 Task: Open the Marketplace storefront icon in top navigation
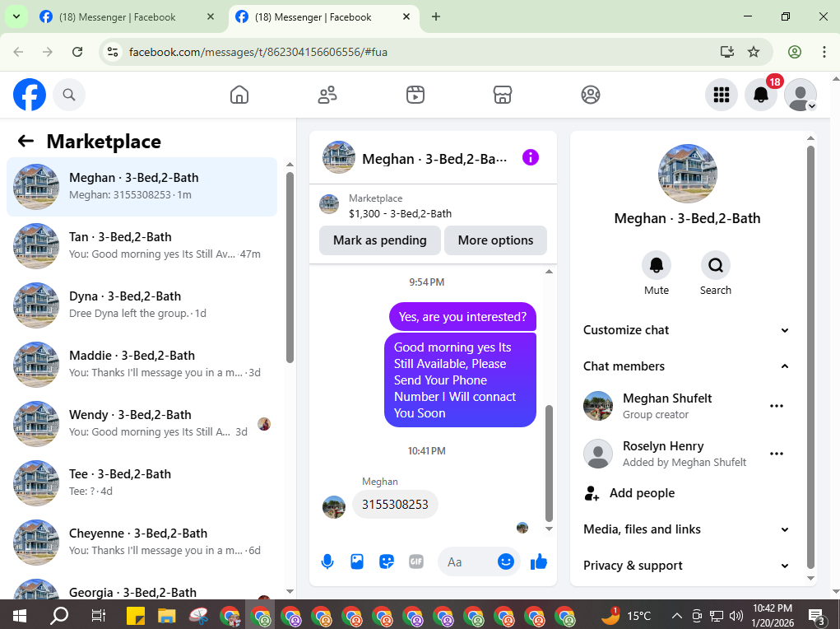tap(503, 95)
